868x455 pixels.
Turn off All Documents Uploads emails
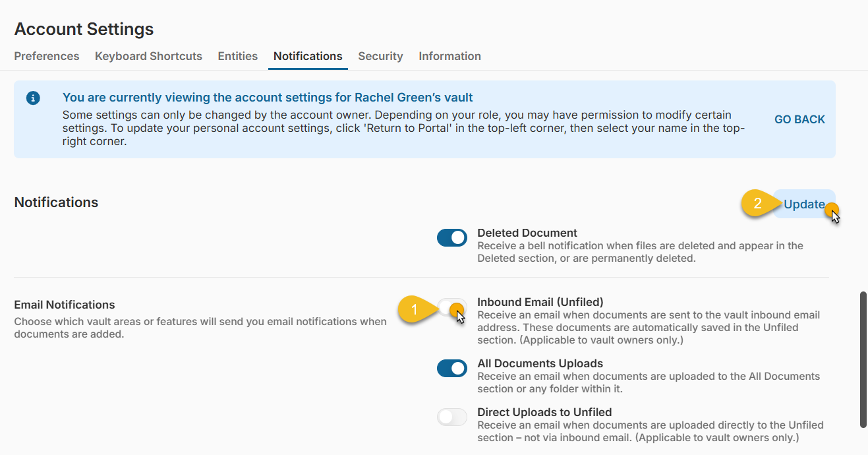pyautogui.click(x=452, y=368)
